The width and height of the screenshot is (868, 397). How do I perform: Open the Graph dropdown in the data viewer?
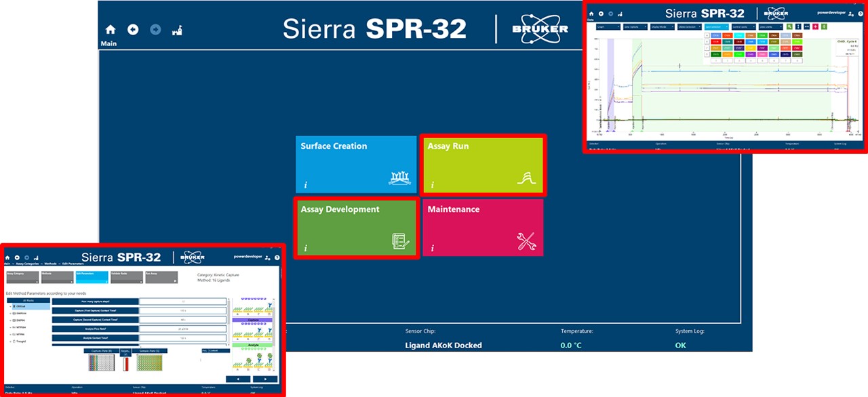(x=608, y=26)
